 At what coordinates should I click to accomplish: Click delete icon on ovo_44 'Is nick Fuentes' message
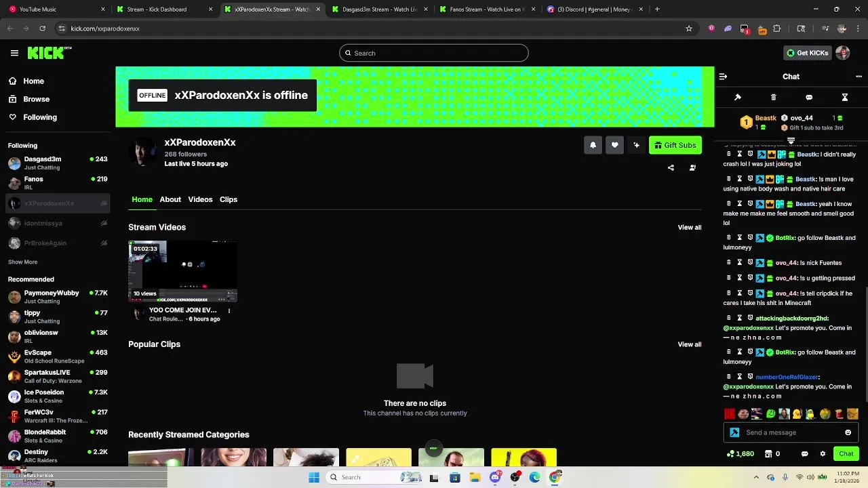click(x=729, y=262)
